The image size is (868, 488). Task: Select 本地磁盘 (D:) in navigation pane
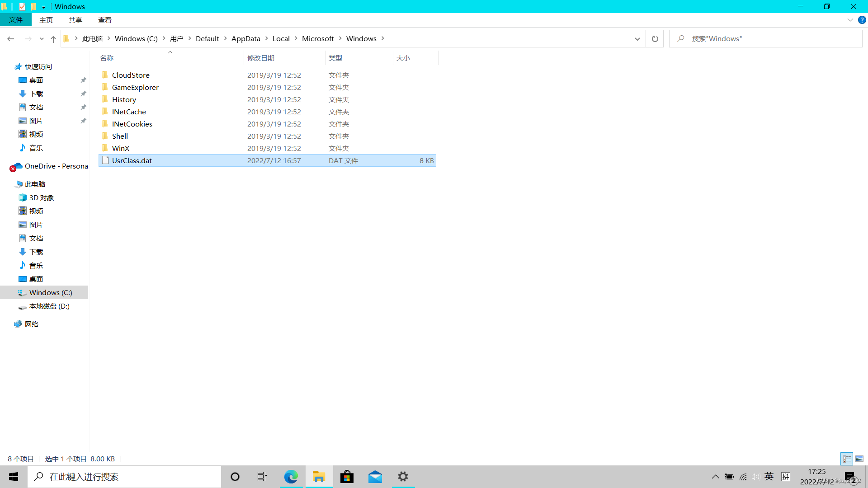[49, 306]
